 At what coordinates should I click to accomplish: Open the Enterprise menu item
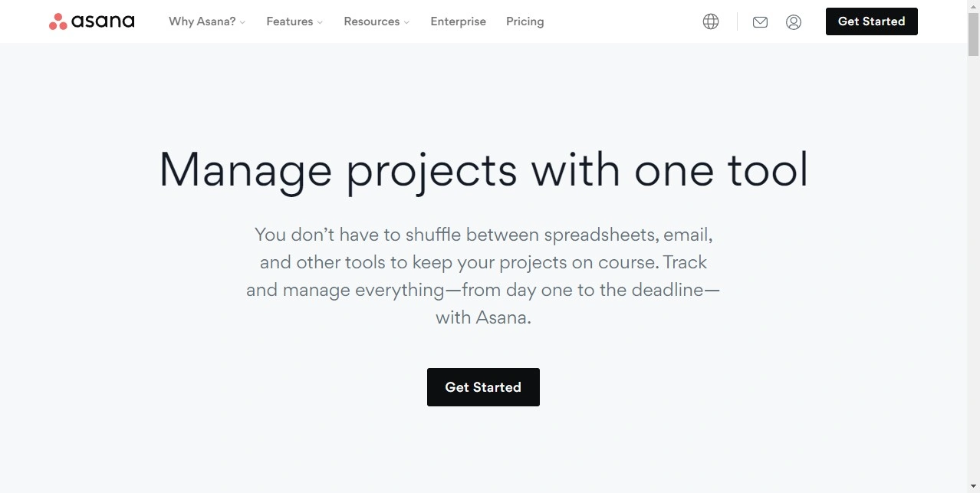[458, 21]
